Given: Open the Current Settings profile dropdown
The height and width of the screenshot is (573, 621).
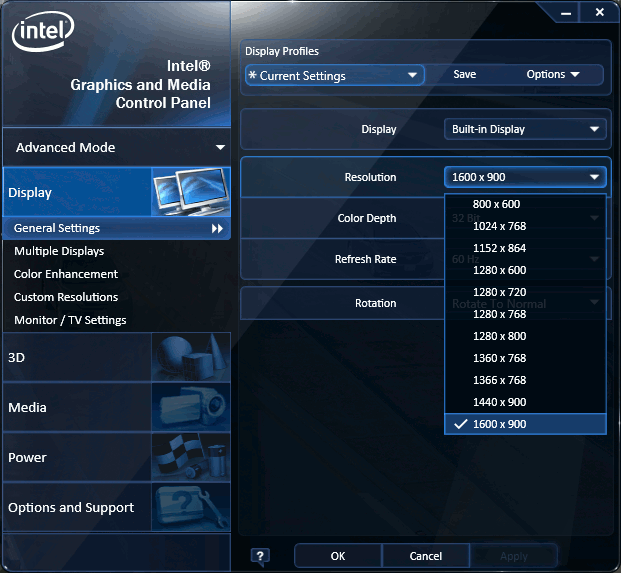Looking at the screenshot, I should click(x=335, y=75).
